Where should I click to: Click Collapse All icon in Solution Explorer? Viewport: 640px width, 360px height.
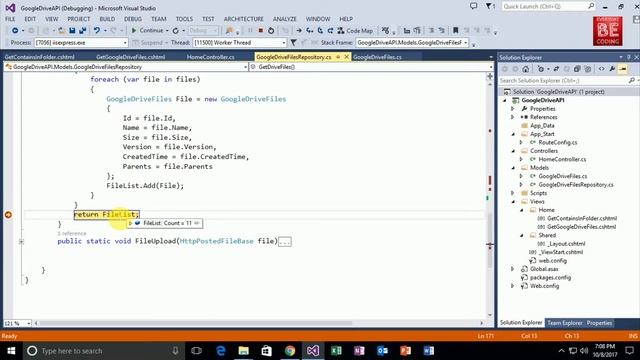[577, 69]
